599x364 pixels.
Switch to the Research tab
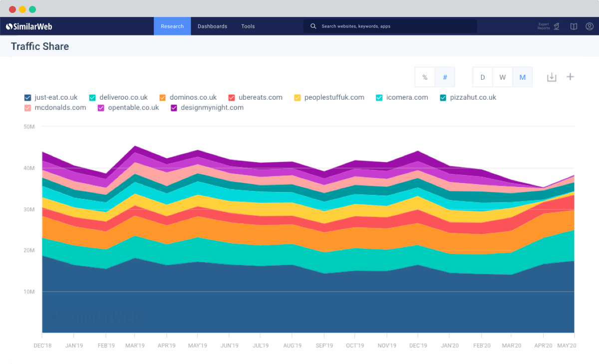click(x=172, y=26)
